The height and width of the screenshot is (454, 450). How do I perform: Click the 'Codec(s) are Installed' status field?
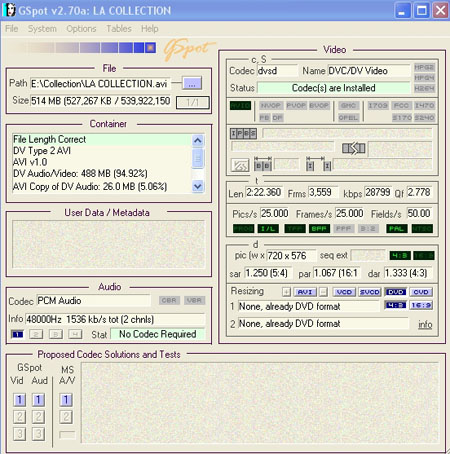coord(334,88)
